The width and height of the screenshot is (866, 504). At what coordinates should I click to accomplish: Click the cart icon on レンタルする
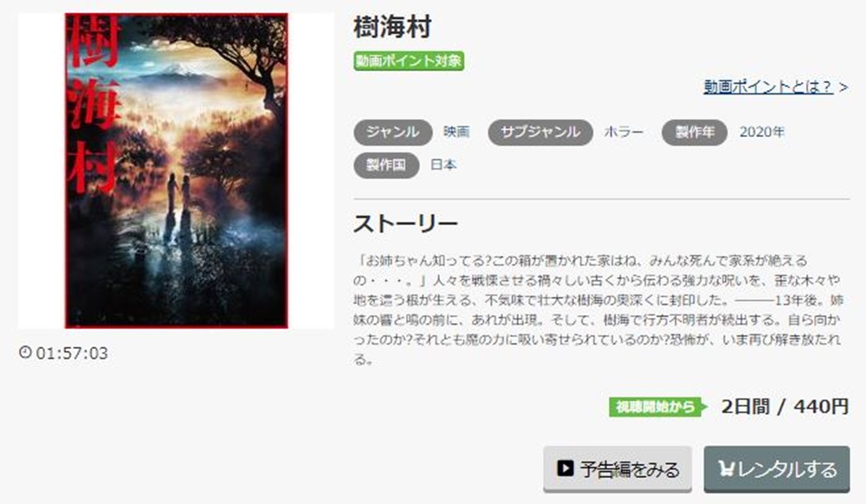click(726, 468)
